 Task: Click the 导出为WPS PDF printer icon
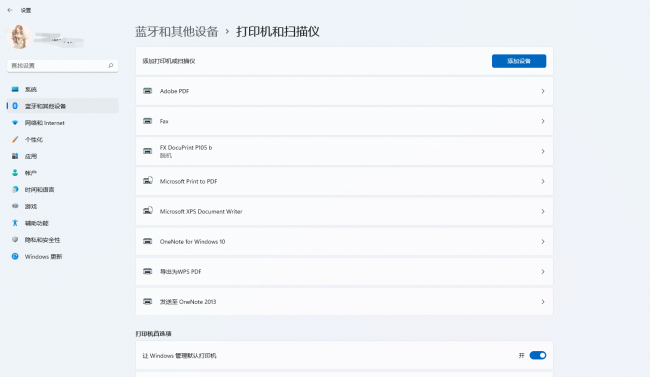coord(148,271)
